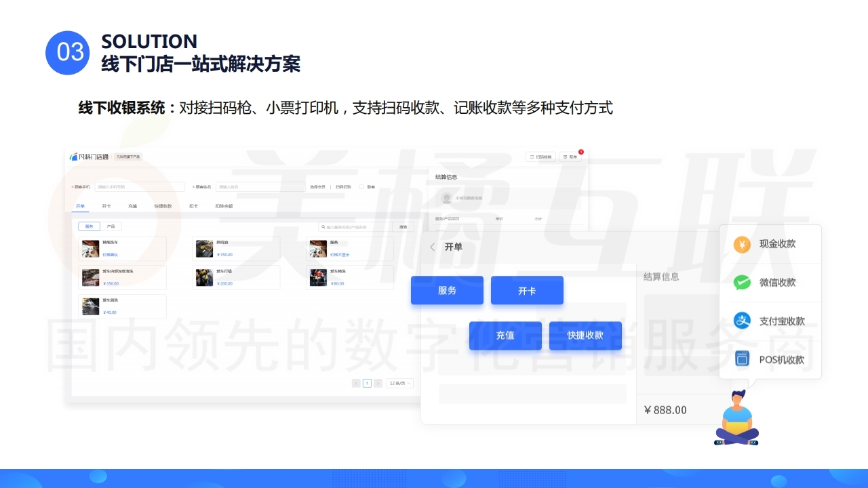868x488 pixels.
Task: Click the POS机收款 terminal icon
Action: (x=742, y=359)
